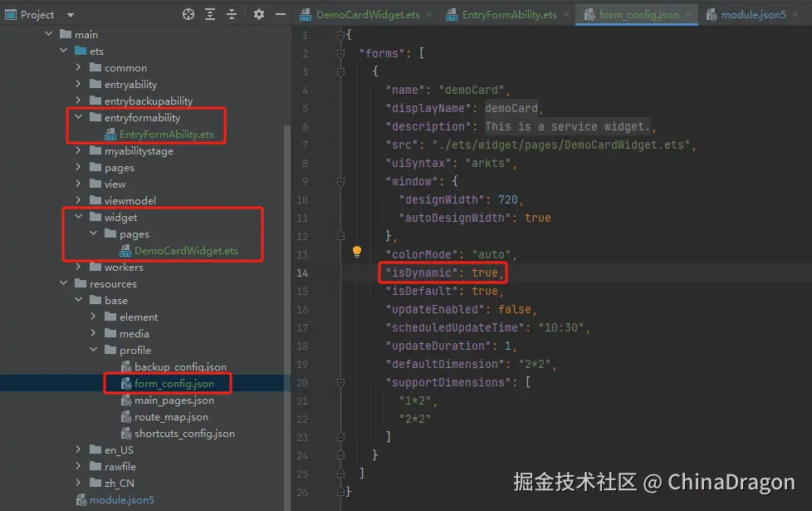Viewport: 812px width, 511px height.
Task: Close the module.json5 tab
Action: coord(795,14)
